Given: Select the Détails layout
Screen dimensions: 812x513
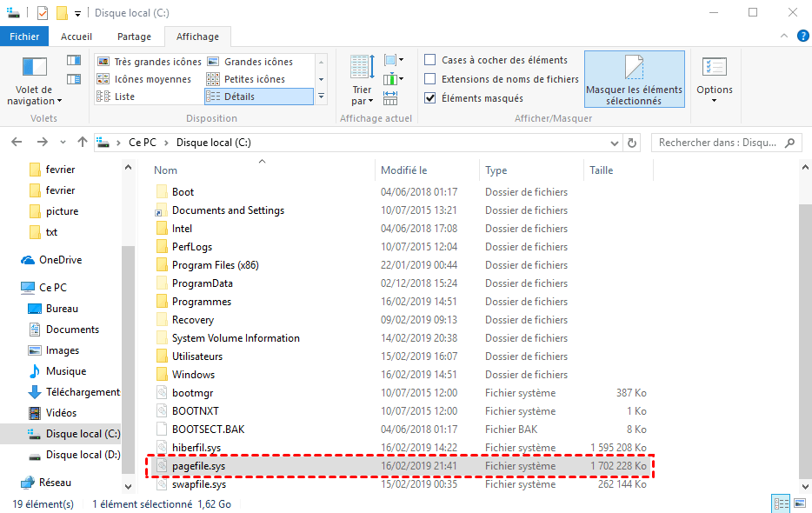Looking at the screenshot, I should 259,97.
